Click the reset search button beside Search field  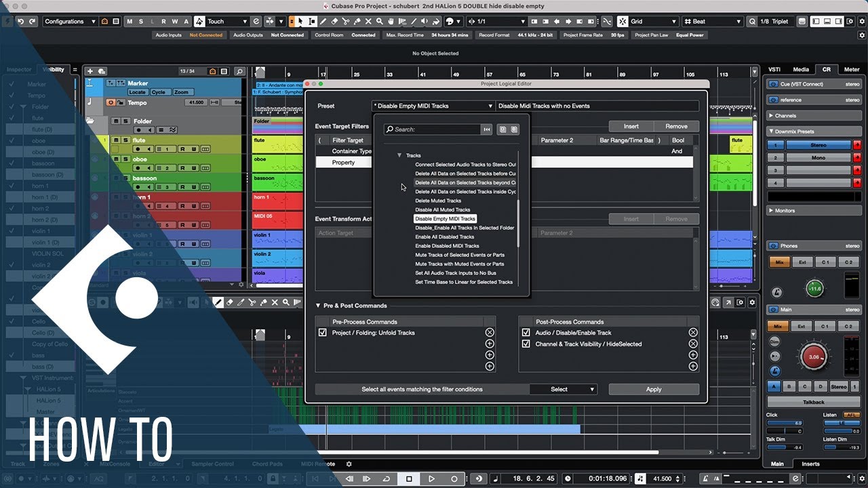[x=487, y=129]
